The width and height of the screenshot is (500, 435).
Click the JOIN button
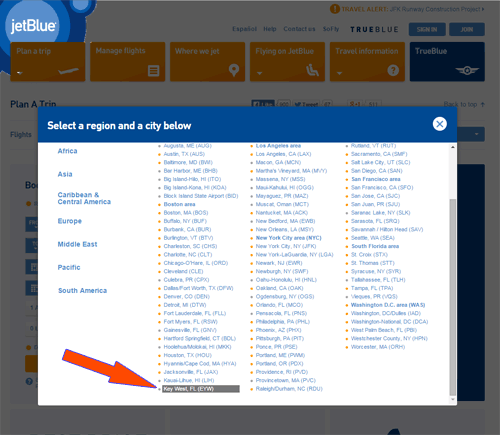[467, 29]
